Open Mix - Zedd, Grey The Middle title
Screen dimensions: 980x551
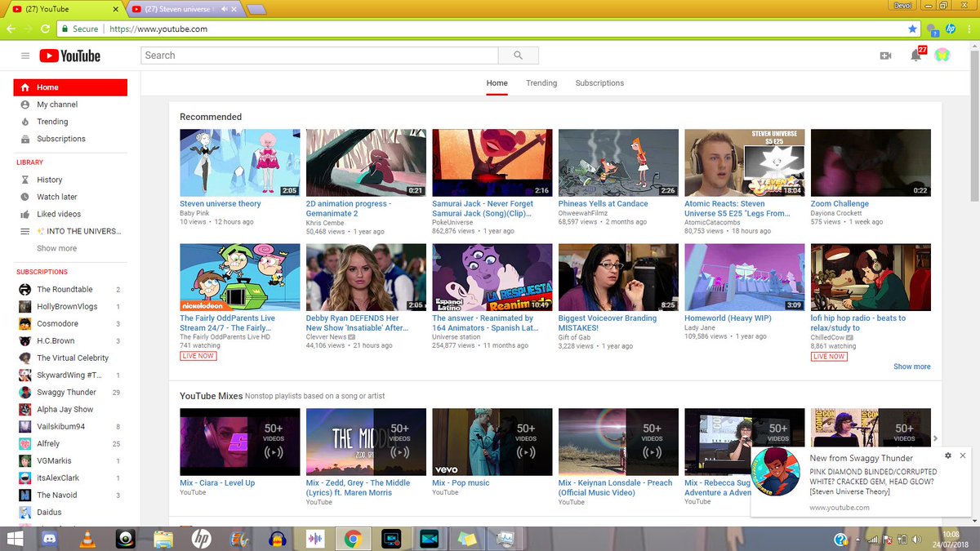(358, 488)
